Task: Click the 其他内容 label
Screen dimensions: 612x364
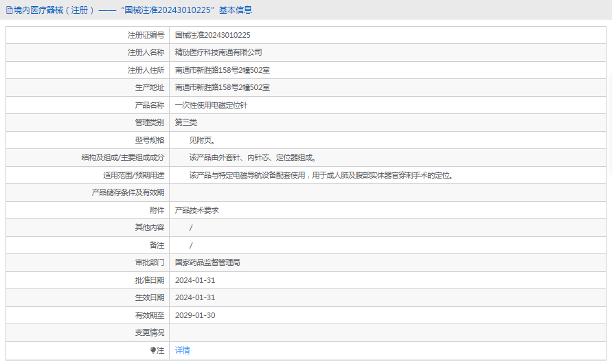Action: tap(150, 227)
